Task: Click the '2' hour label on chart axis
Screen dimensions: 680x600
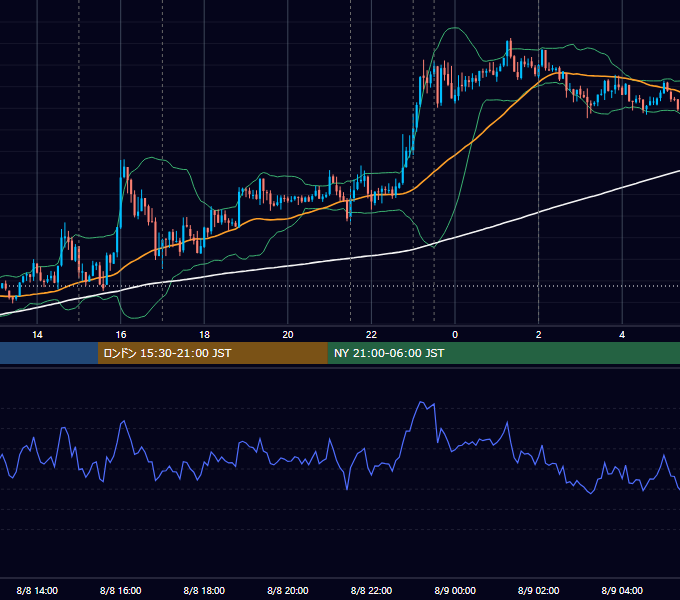Action: pos(539,335)
